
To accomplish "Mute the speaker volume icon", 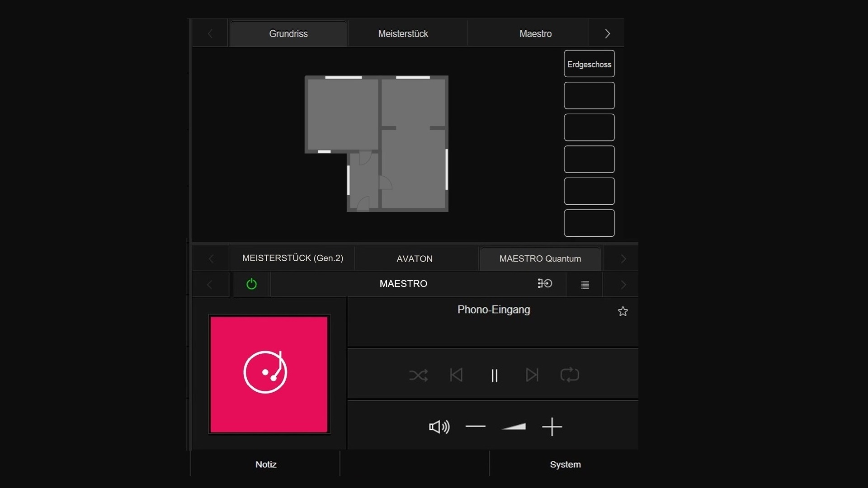I will click(439, 427).
